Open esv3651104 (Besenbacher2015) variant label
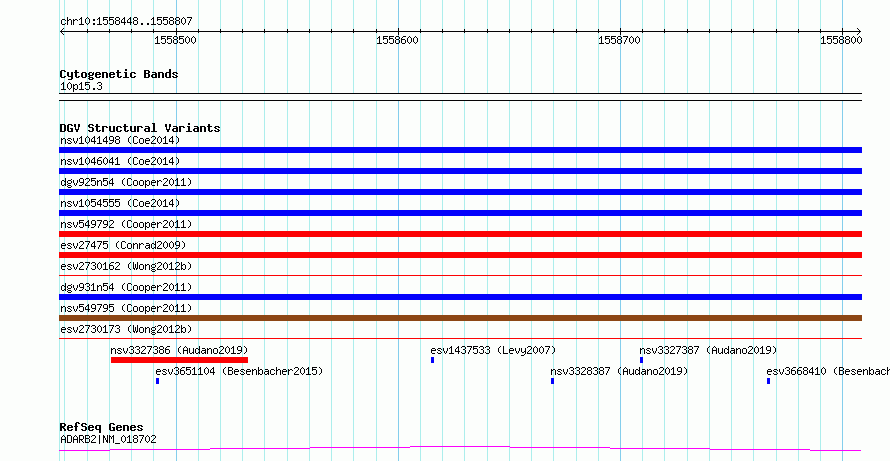This screenshot has height=461, width=890. click(x=239, y=371)
